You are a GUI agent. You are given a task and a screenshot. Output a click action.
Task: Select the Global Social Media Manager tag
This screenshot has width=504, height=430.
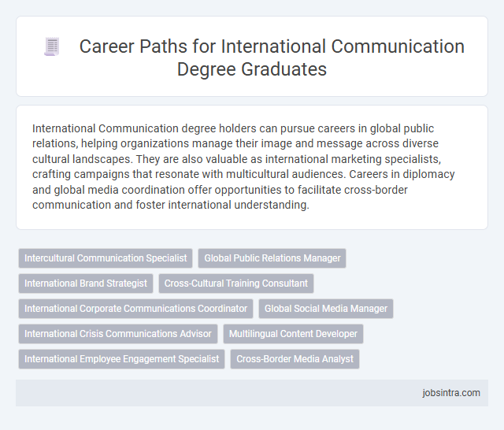325,309
